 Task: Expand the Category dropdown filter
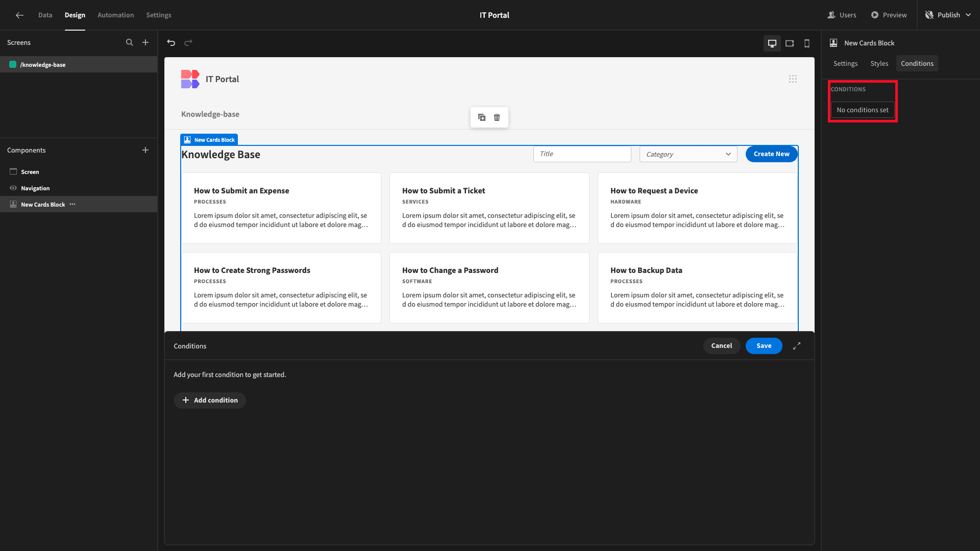coord(687,154)
